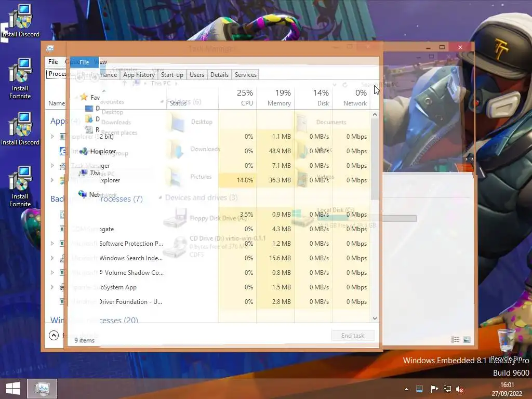
Task: Open the Windows Start button
Action: 13,389
